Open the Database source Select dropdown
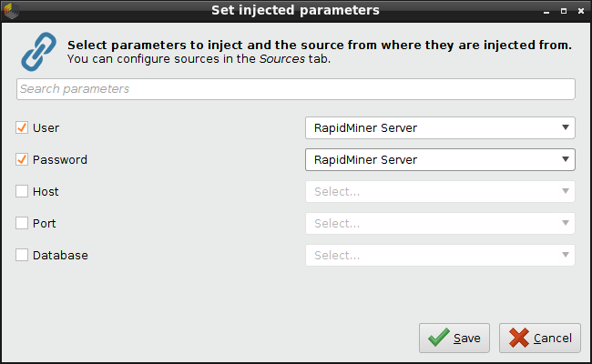 (440, 256)
